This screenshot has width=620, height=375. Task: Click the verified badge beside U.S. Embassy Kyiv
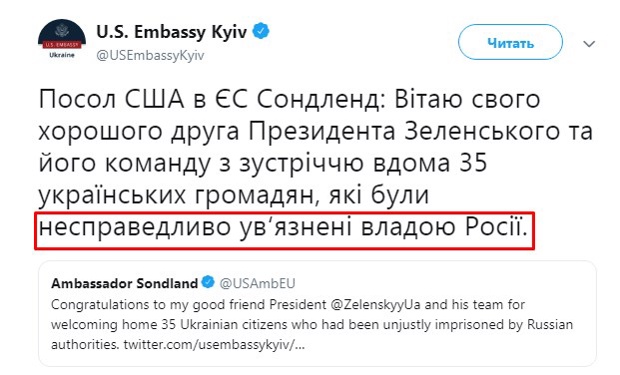click(261, 31)
